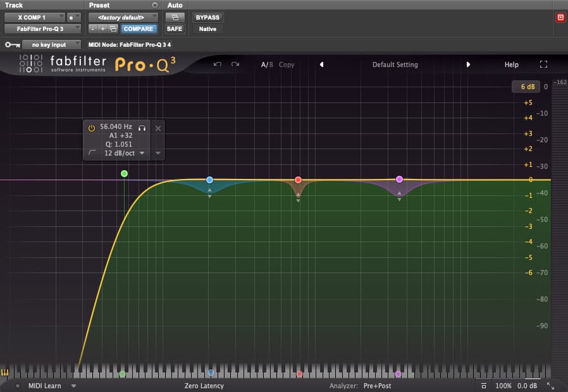Screen dimensions: 568x392
Task: Open low cut filter shape icon
Action: click(x=92, y=153)
